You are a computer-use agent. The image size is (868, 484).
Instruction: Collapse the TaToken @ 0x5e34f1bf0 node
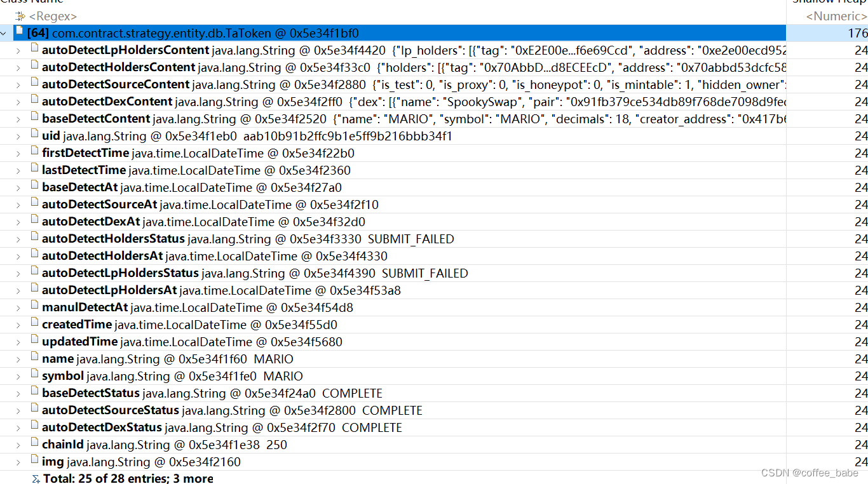click(x=4, y=33)
